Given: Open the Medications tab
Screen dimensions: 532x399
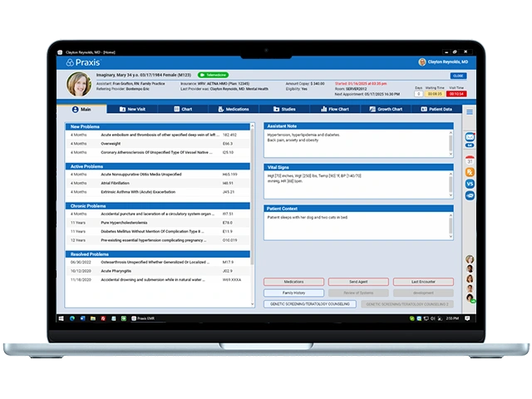Looking at the screenshot, I should 234,109.
